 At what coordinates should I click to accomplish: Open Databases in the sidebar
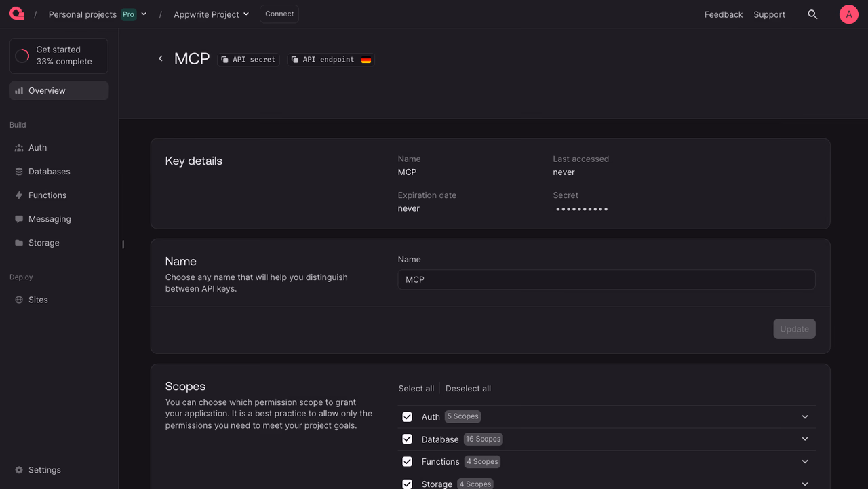[x=59, y=172]
